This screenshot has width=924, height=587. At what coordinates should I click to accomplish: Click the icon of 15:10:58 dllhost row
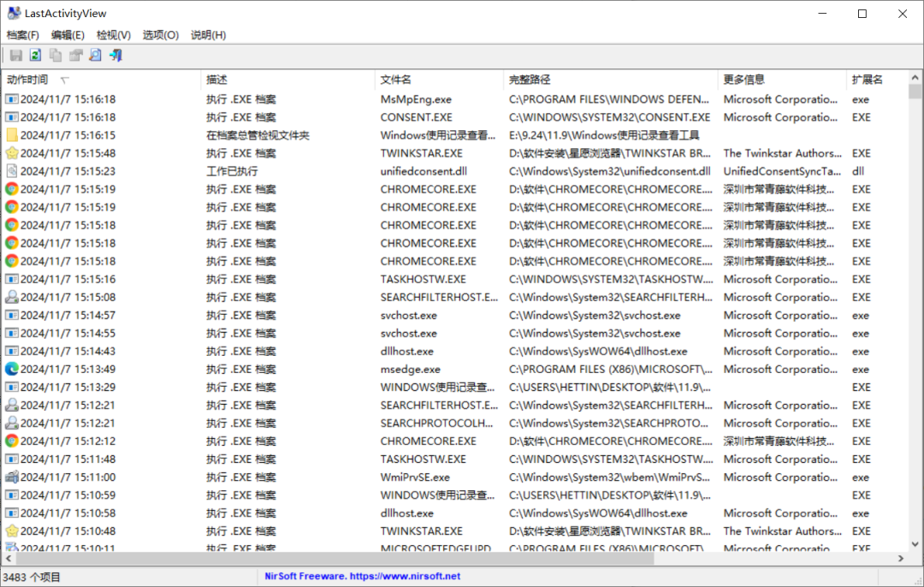coord(12,513)
